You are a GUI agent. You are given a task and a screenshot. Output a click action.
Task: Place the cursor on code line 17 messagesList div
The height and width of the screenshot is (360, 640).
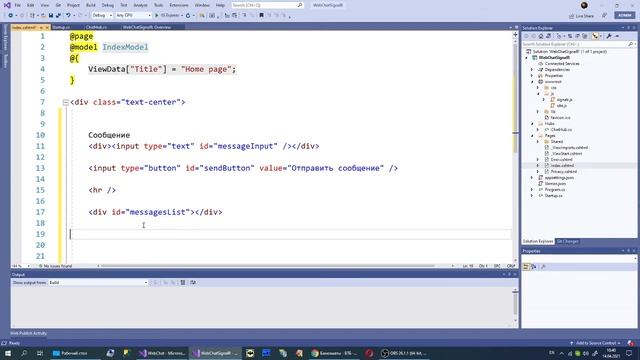155,212
